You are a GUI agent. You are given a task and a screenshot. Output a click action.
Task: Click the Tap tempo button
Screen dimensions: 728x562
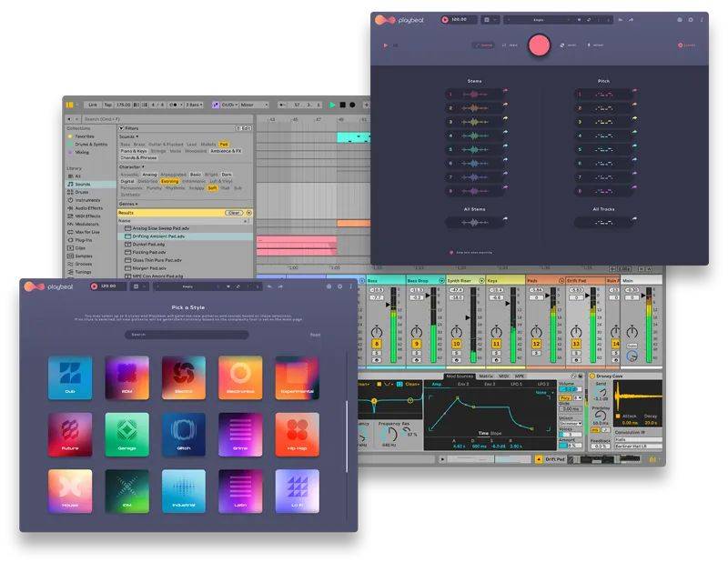pos(108,105)
